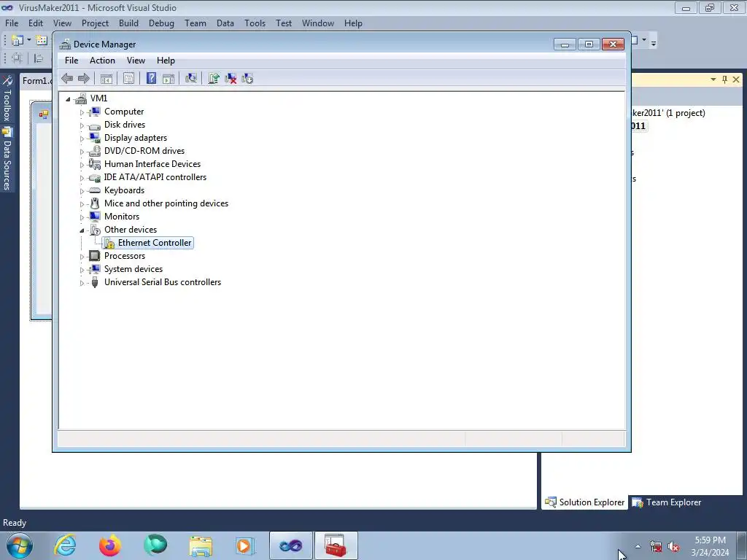The height and width of the screenshot is (560, 747).
Task: Open the Windows Start menu orb
Action: pyautogui.click(x=20, y=545)
